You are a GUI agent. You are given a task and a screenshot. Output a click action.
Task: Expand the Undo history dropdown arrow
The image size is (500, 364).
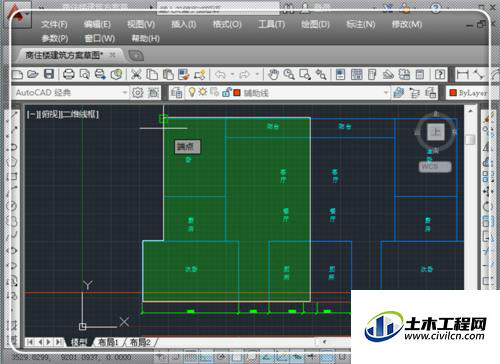click(x=232, y=74)
